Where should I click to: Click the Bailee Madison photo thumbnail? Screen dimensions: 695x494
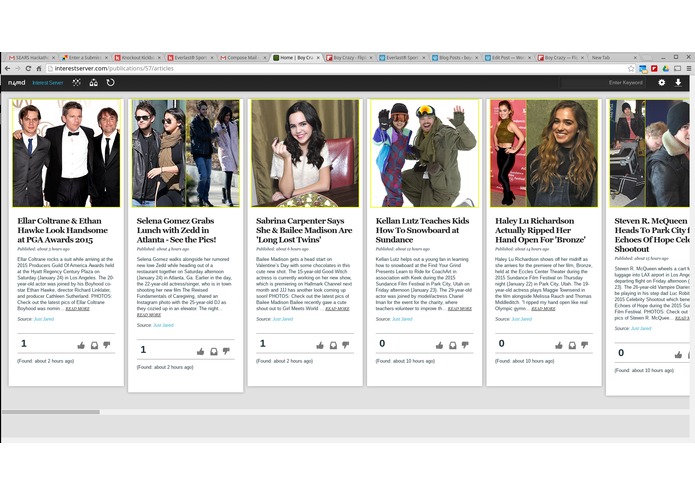point(305,153)
